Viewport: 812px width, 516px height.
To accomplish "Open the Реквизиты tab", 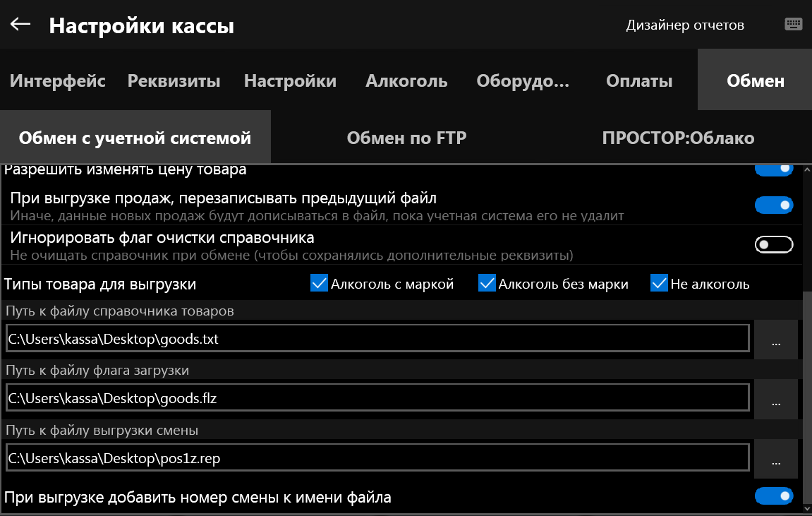I will pyautogui.click(x=174, y=80).
